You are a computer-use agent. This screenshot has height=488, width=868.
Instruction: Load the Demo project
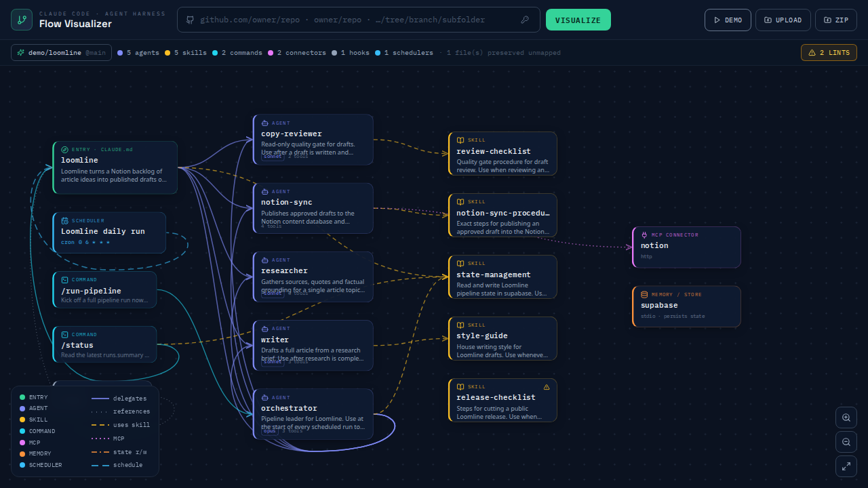[728, 20]
